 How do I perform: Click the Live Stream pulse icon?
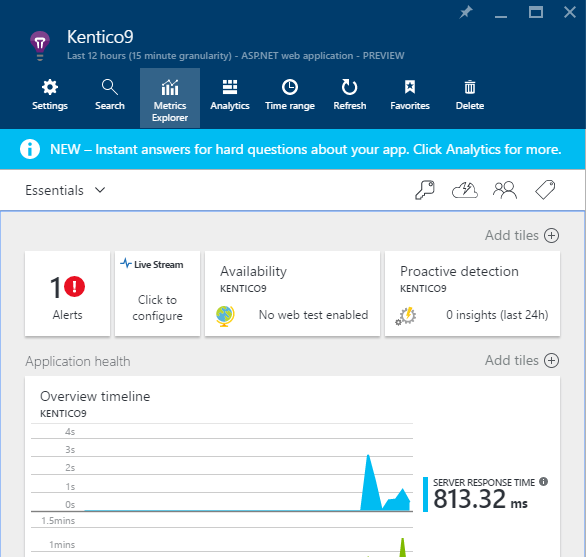click(x=126, y=263)
